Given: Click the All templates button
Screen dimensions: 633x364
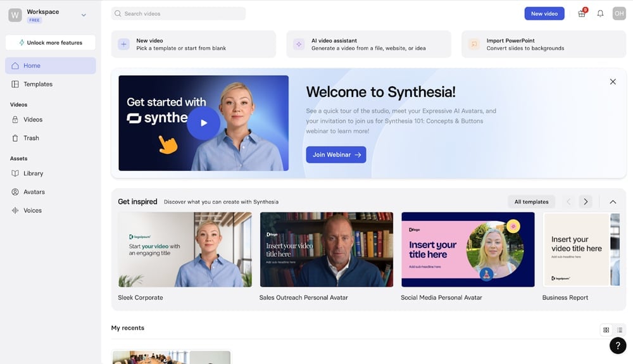Looking at the screenshot, I should pos(531,201).
